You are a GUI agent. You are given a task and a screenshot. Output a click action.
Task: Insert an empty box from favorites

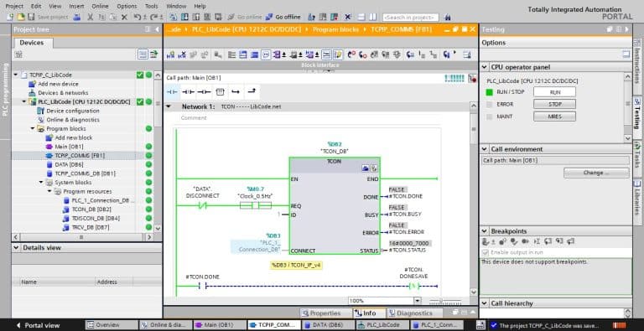pos(221,92)
